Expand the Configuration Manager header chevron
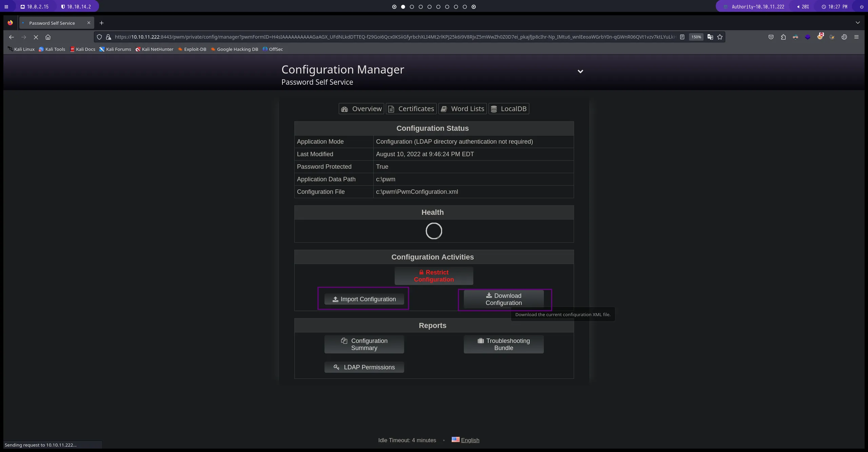 tap(580, 71)
